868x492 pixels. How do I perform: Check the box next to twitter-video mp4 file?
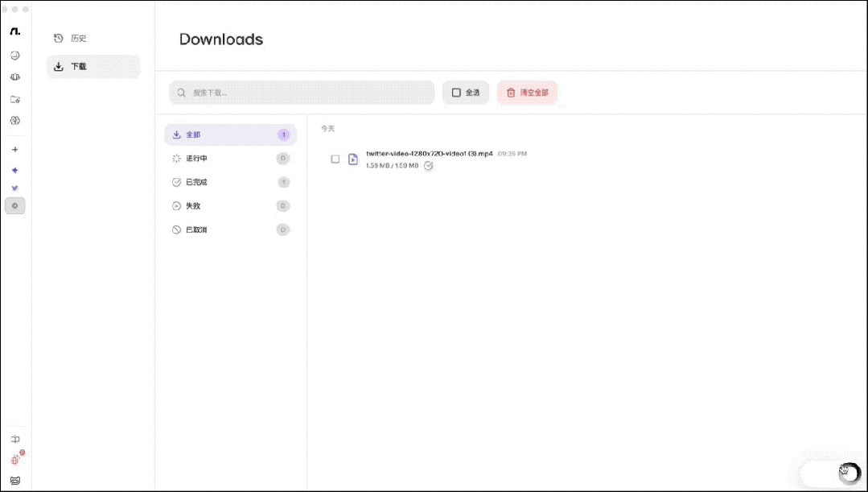[335, 159]
